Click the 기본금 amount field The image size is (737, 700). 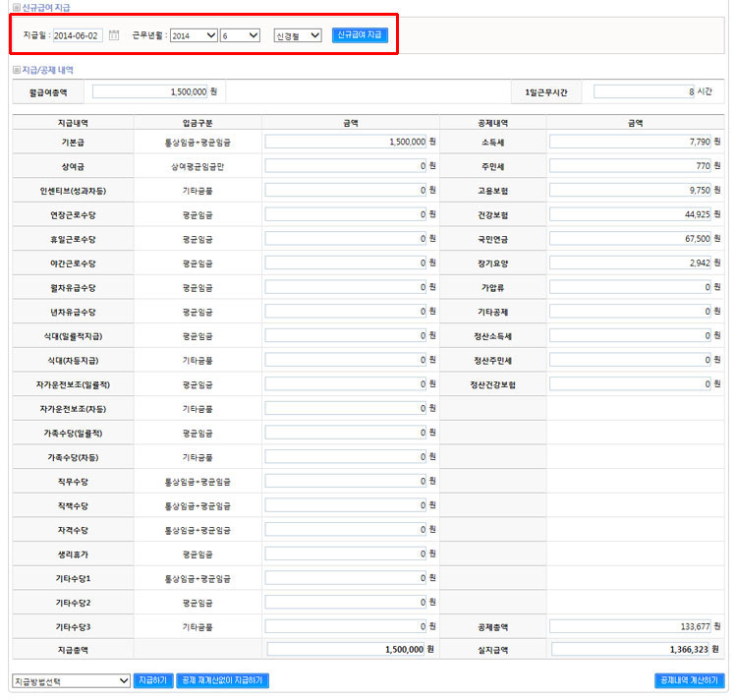tap(346, 142)
